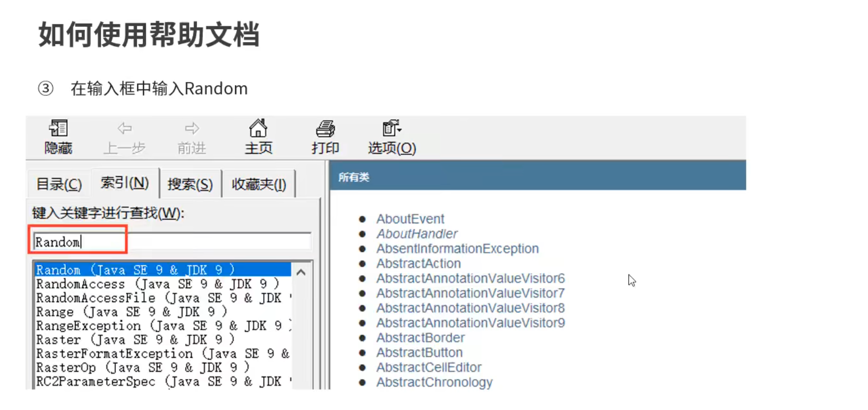This screenshot has width=868, height=410.
Task: Open the AbsentInformationException link
Action: point(457,249)
